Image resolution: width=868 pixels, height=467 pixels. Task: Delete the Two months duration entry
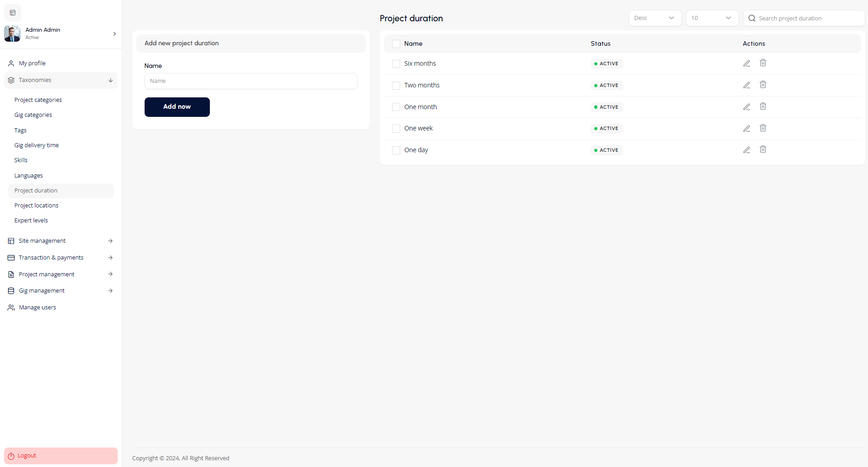[x=763, y=85]
